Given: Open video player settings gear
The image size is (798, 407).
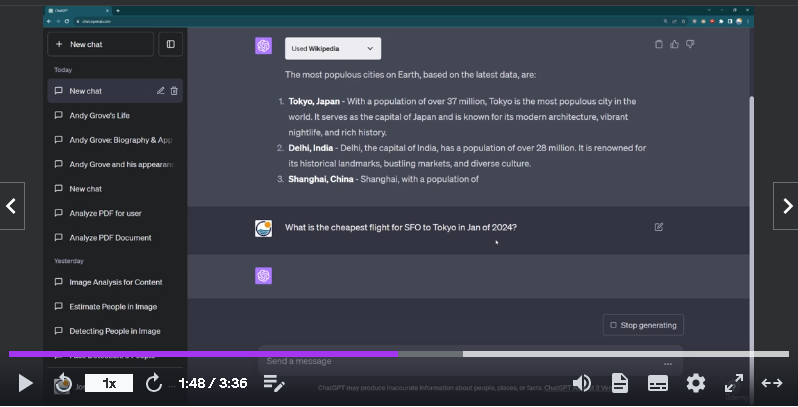Looking at the screenshot, I should pyautogui.click(x=696, y=383).
